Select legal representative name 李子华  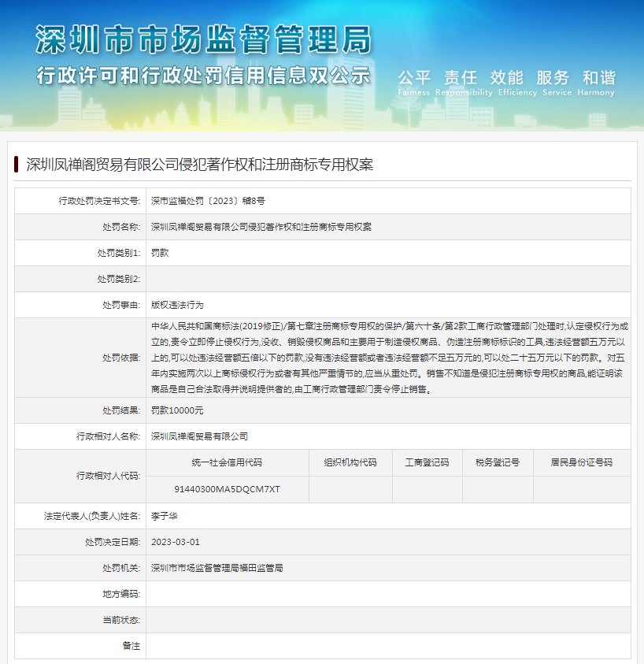pyautogui.click(x=164, y=516)
